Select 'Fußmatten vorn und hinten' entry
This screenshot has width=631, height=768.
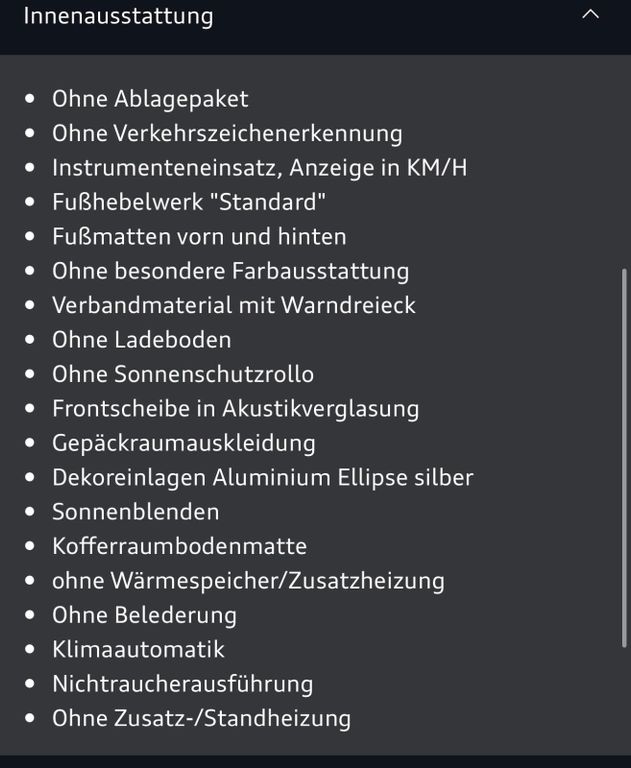click(199, 237)
